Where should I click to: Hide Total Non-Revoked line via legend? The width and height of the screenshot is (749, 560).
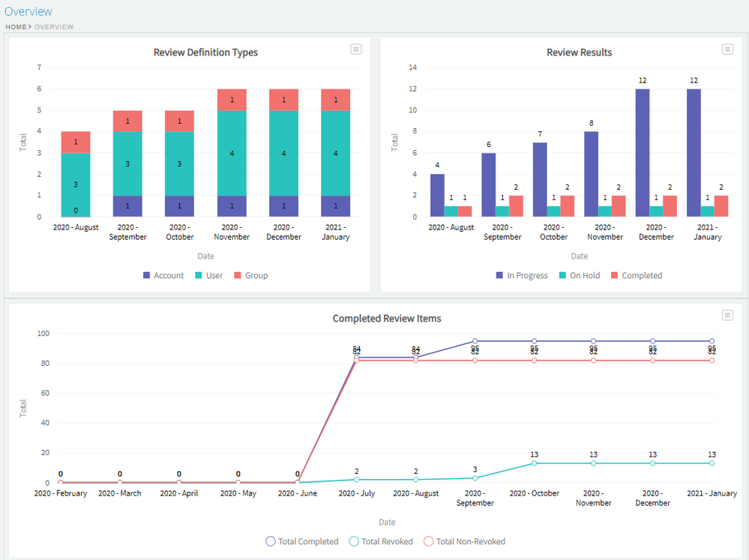464,541
